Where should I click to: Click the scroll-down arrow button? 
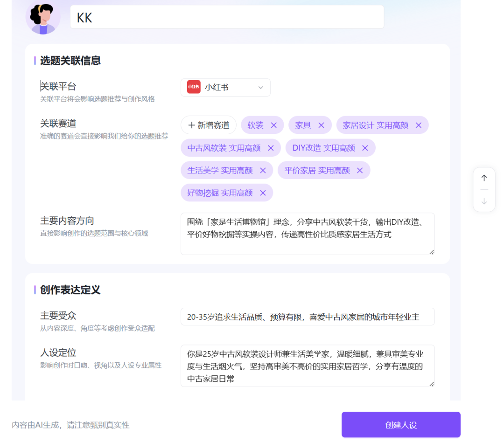point(484,201)
